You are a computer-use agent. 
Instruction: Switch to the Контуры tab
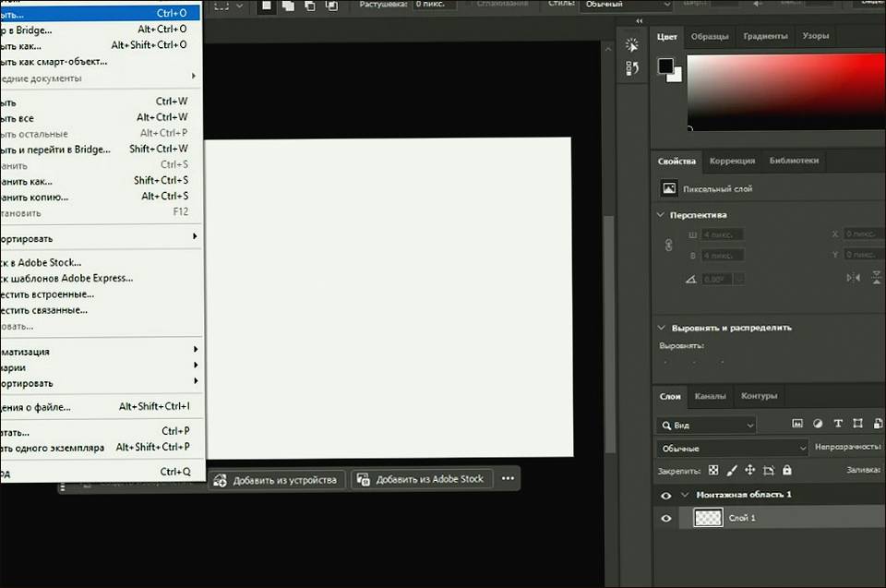point(759,396)
